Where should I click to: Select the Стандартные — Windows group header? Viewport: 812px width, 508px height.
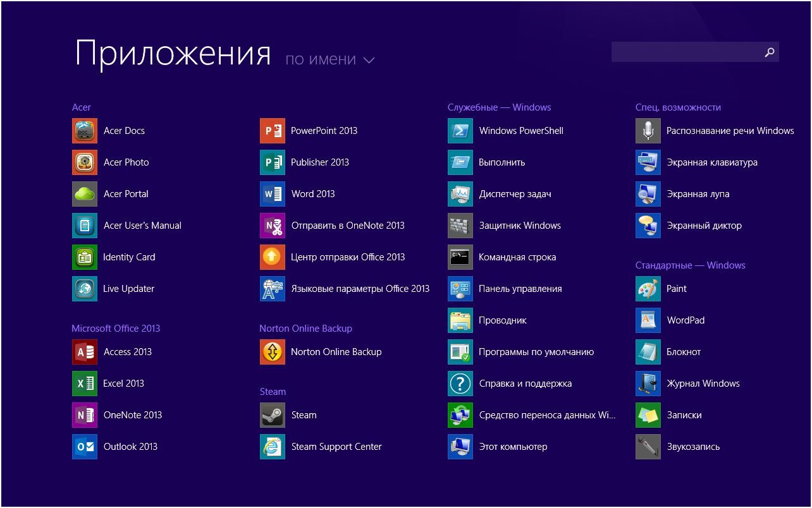pyautogui.click(x=690, y=265)
